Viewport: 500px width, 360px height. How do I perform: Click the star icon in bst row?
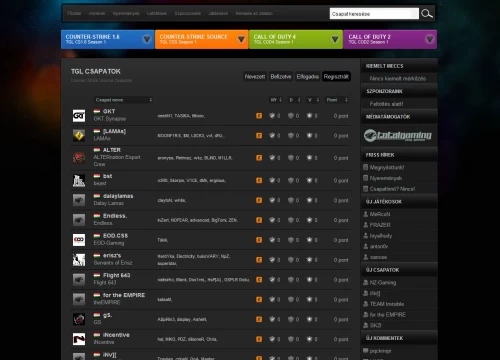point(310,180)
